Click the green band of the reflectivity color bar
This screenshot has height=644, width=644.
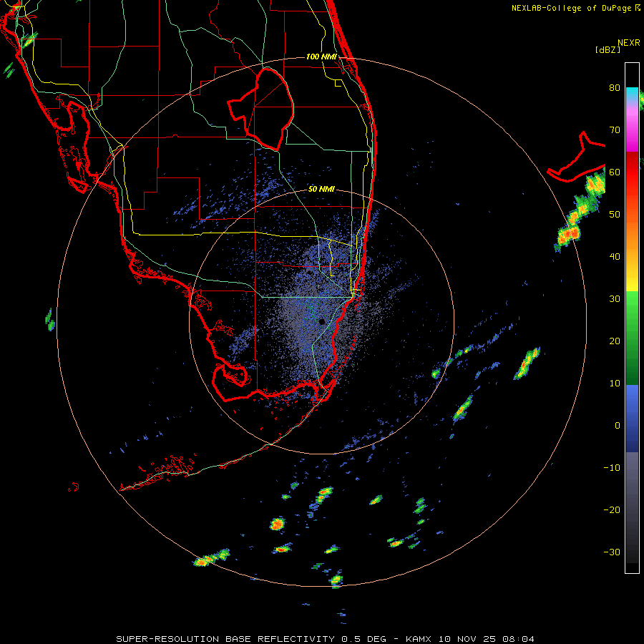tap(632, 338)
